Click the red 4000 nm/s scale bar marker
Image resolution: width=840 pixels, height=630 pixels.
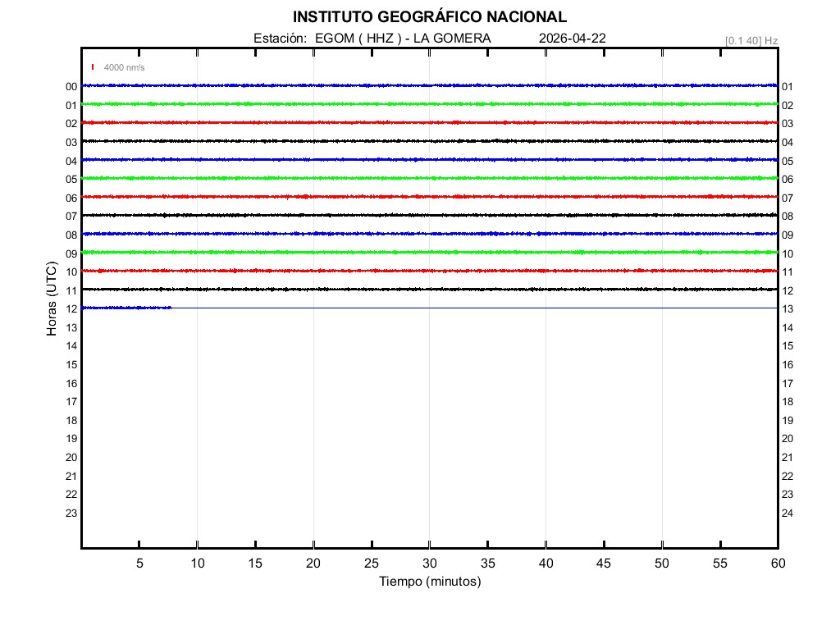click(x=93, y=67)
